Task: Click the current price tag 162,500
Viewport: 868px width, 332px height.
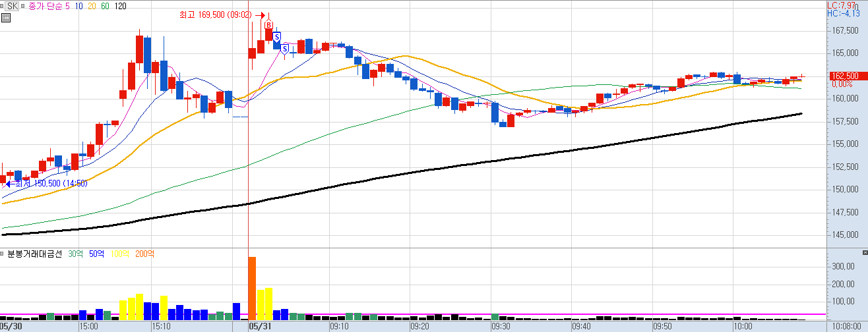Action: pos(848,76)
